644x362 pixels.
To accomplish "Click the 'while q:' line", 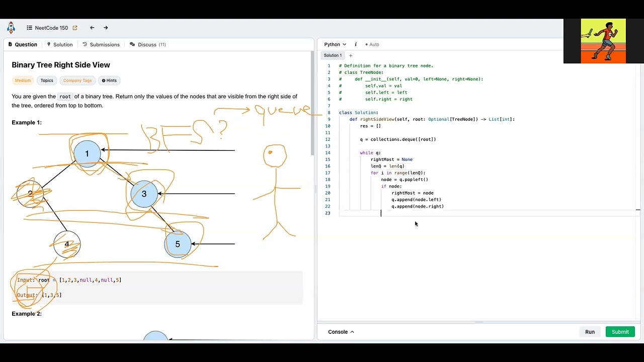I will [x=370, y=153].
